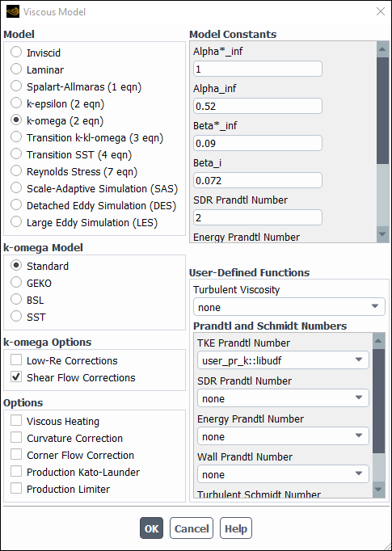Image resolution: width=392 pixels, height=551 pixels.
Task: Click Model Constants scroll-down arrow
Action: [382, 234]
